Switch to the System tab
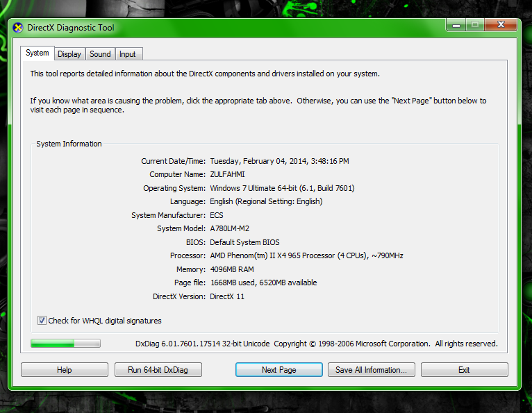 [x=38, y=53]
